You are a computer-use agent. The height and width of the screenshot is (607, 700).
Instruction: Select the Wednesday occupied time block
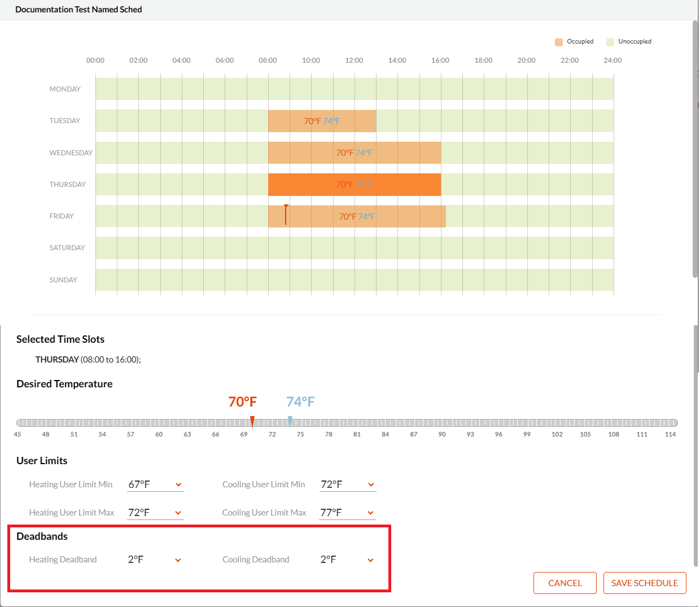coord(355,152)
